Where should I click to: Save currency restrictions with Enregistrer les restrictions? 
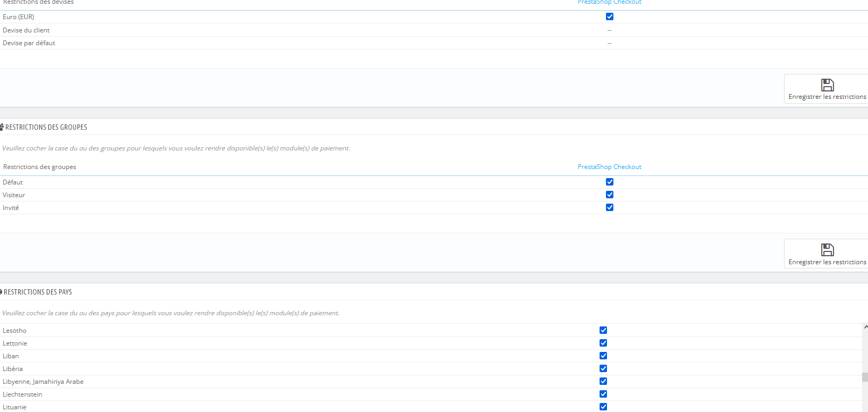[827, 89]
